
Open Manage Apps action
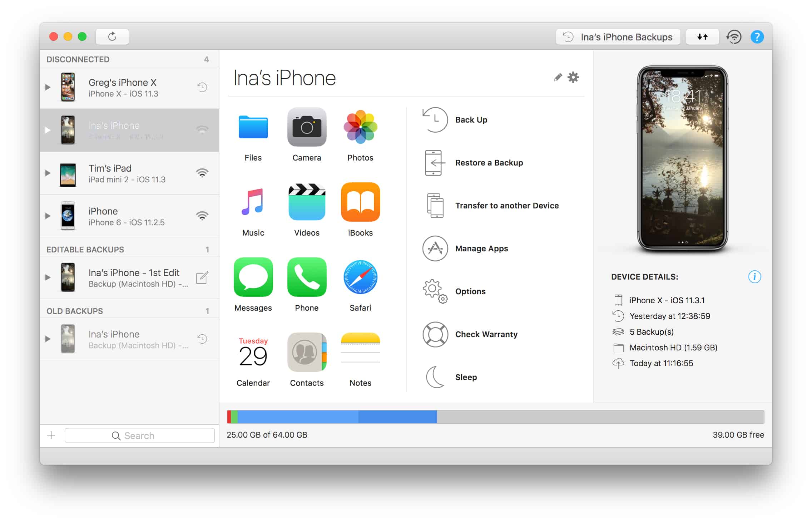coord(465,248)
